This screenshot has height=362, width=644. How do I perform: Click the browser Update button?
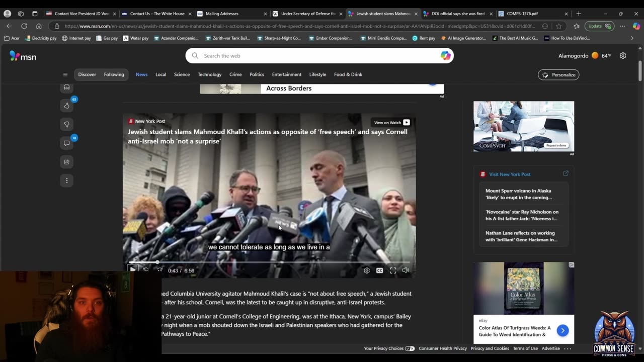pyautogui.click(x=600, y=26)
